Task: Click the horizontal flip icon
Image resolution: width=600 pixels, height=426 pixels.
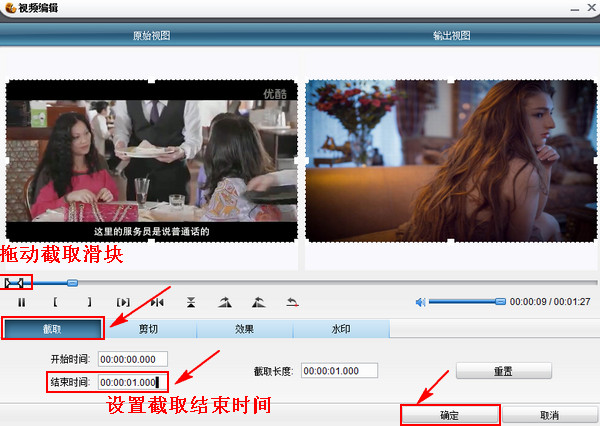Action: pyautogui.click(x=157, y=302)
